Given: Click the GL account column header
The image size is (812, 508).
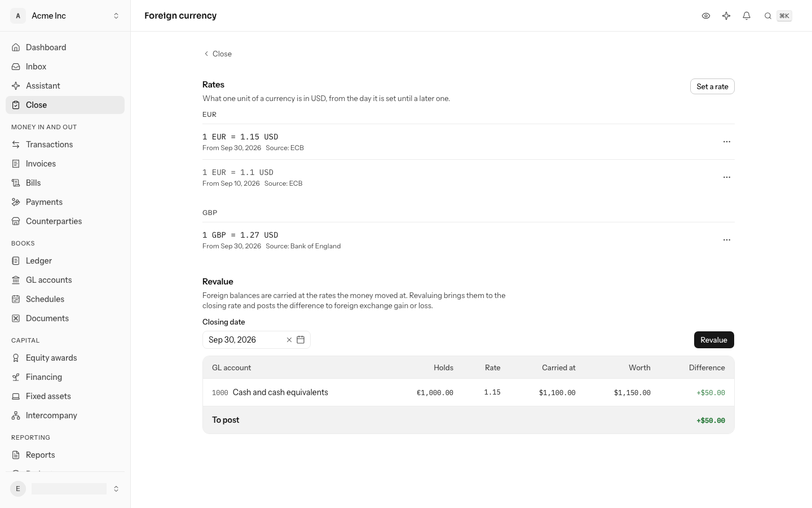Looking at the screenshot, I should point(232,367).
